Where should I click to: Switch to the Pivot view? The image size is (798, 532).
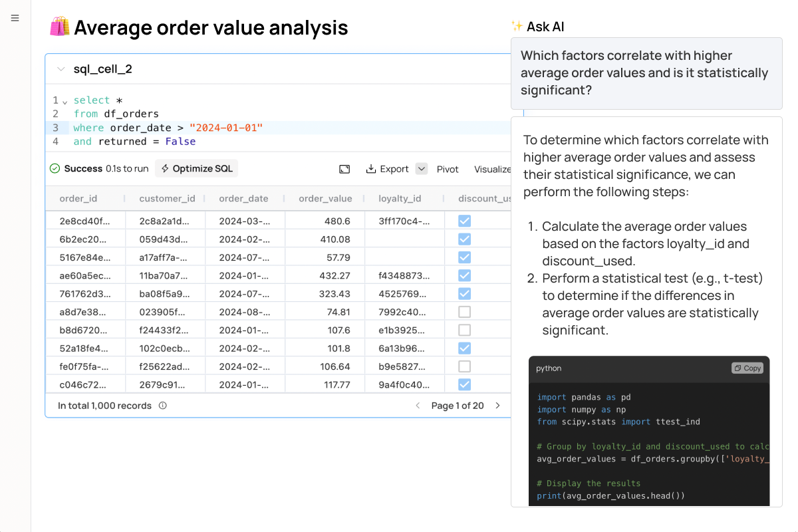click(448, 169)
